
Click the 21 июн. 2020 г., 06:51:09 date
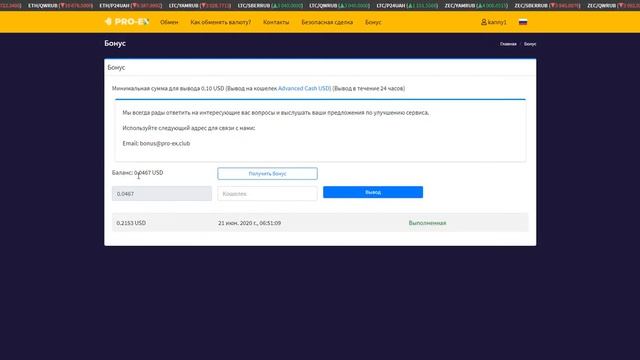tap(249, 223)
